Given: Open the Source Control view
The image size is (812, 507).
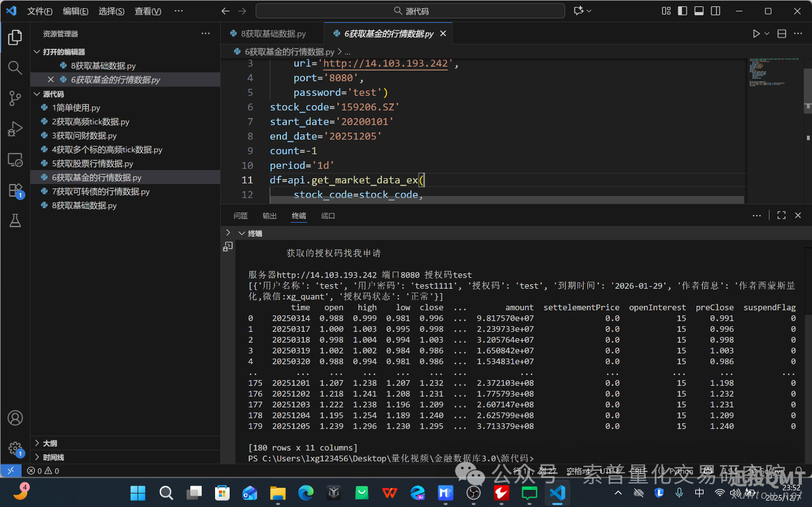Looking at the screenshot, I should coord(15,98).
